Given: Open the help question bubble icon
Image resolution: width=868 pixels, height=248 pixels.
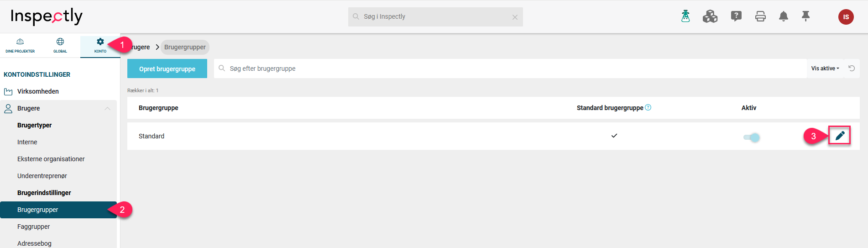Looking at the screenshot, I should (x=736, y=16).
